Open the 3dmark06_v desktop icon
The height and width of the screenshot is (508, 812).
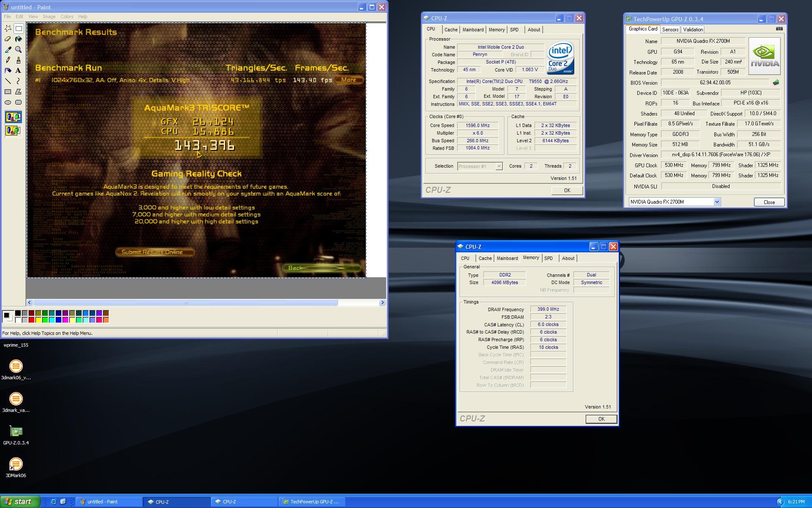click(x=16, y=370)
